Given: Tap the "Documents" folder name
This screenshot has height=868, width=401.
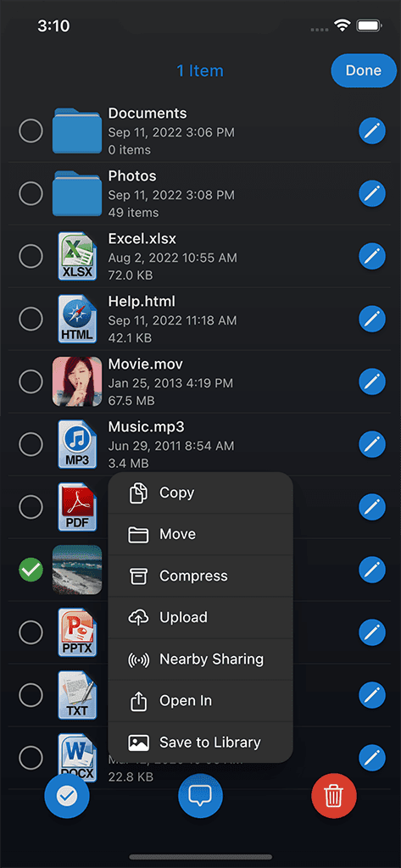Looking at the screenshot, I should 148,114.
